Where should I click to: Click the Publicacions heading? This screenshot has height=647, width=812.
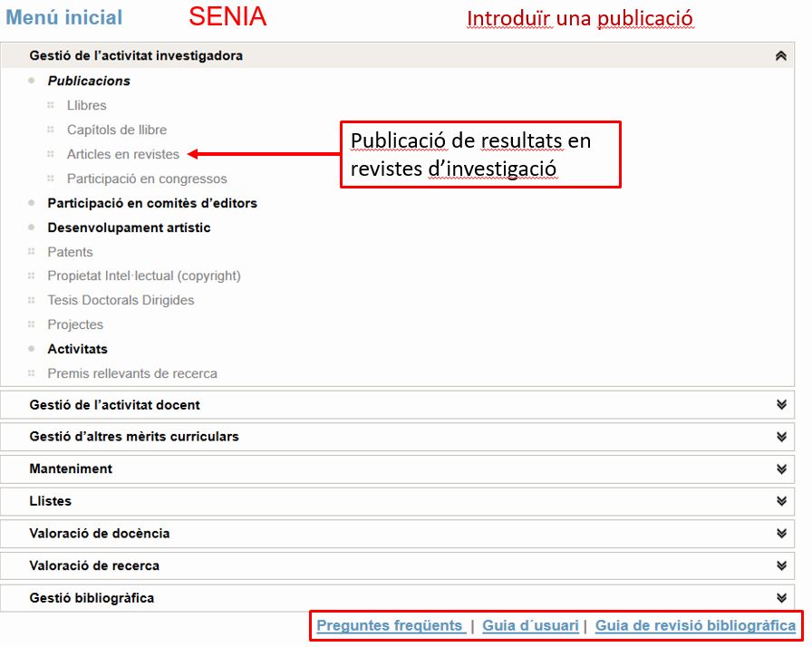pyautogui.click(x=89, y=82)
